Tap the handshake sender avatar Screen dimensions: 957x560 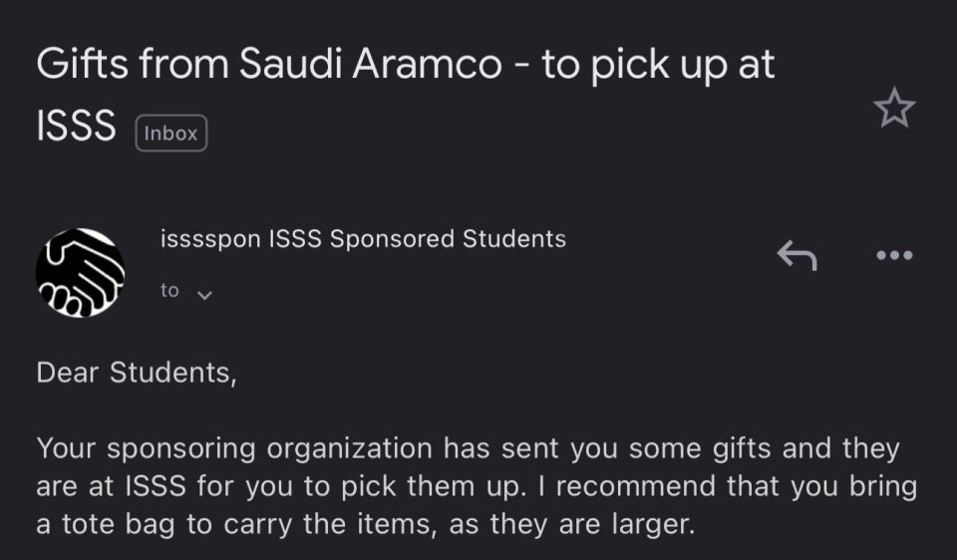point(80,273)
